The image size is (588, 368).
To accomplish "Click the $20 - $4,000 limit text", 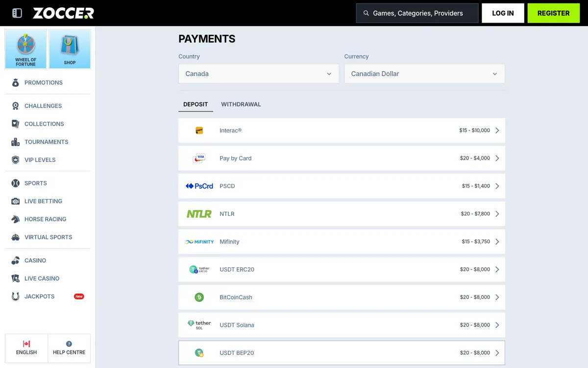I will pos(475,158).
